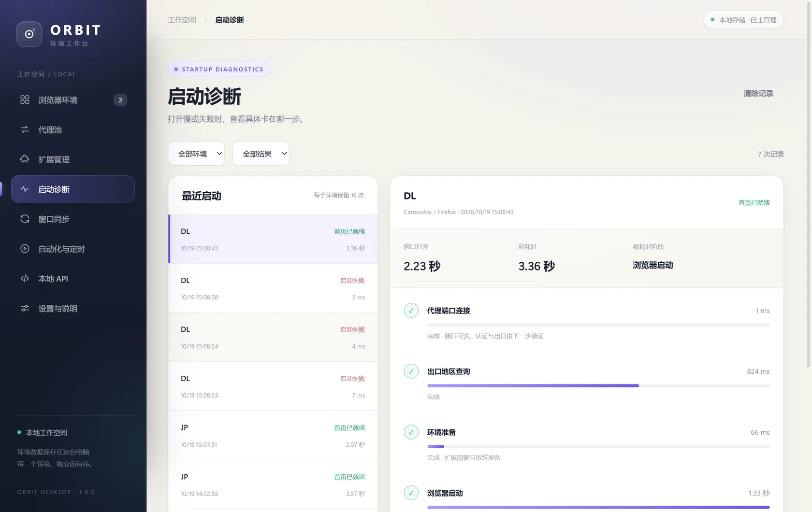
Task: Click the page vertical scrollbar
Action: [x=809, y=184]
